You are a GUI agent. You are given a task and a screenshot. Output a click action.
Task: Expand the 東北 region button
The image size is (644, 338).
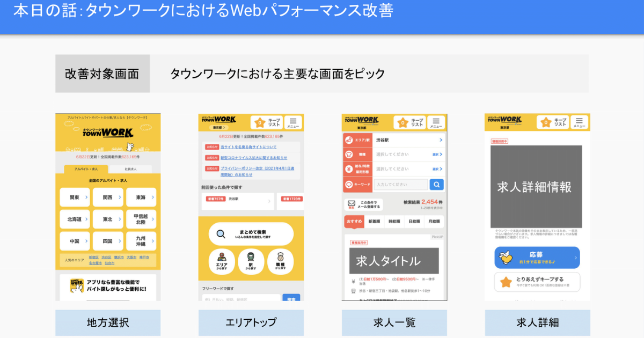pyautogui.click(x=108, y=219)
